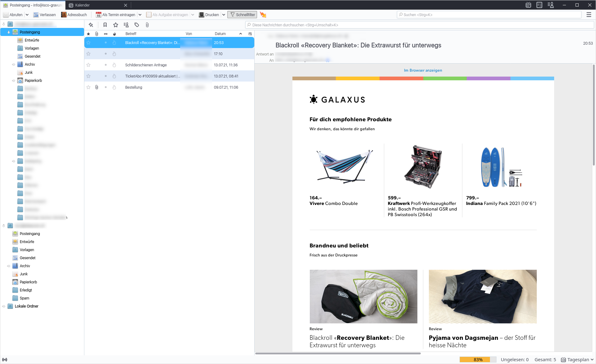Screen dimensions: 596x364
Task: Click the Adressbuch toolbar icon
Action: (64, 15)
